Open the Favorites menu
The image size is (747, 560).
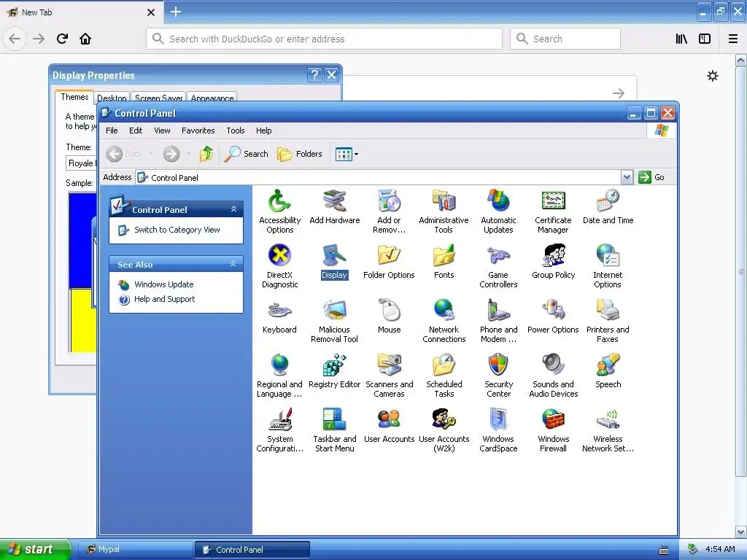(198, 131)
